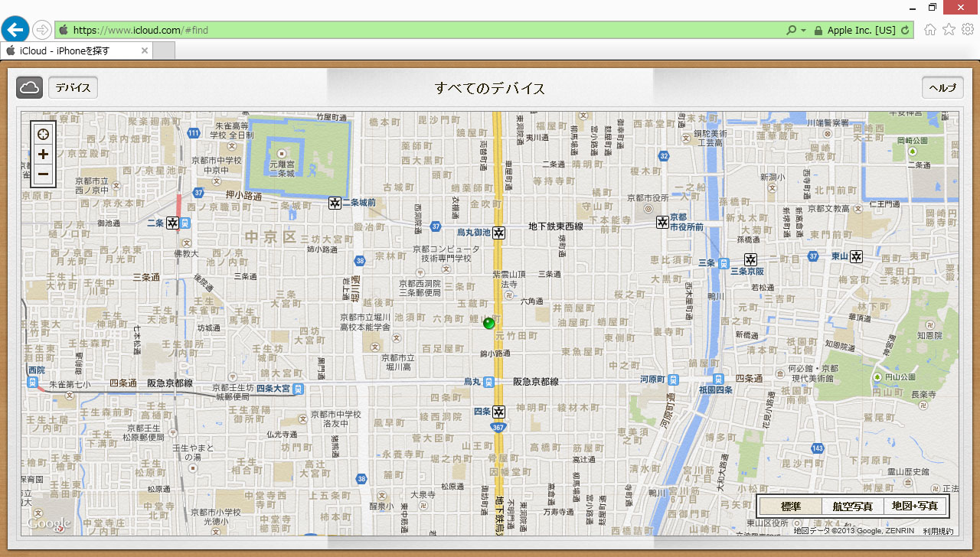Screen dimensions: 980x557
Task: Open favorites star icon
Action: 949,30
